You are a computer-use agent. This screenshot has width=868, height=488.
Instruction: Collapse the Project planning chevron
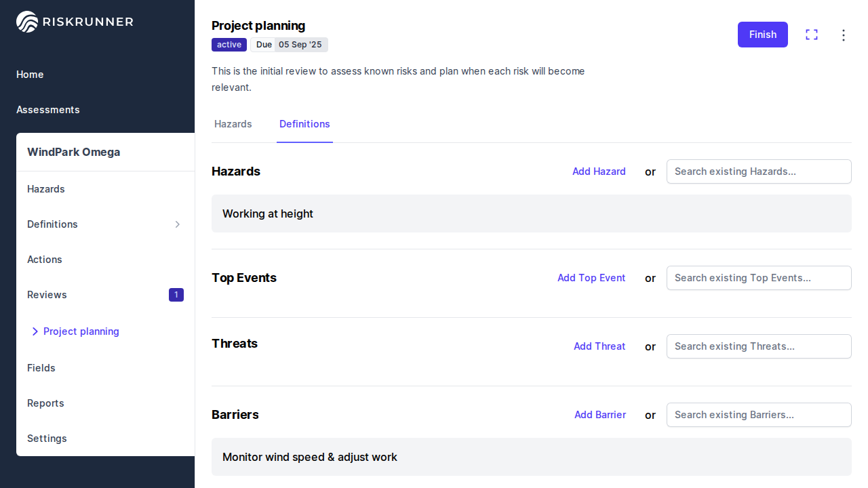pyautogui.click(x=35, y=331)
